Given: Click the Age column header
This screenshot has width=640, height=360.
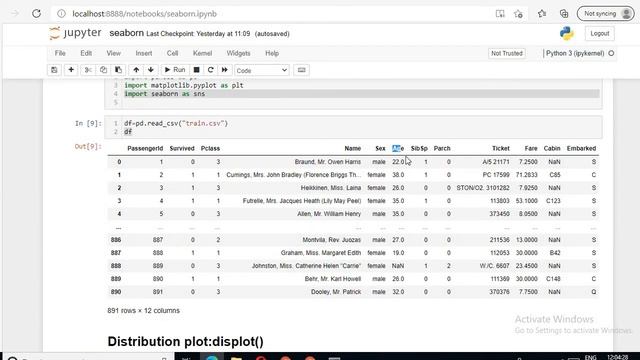Looking at the screenshot, I should (398, 149).
